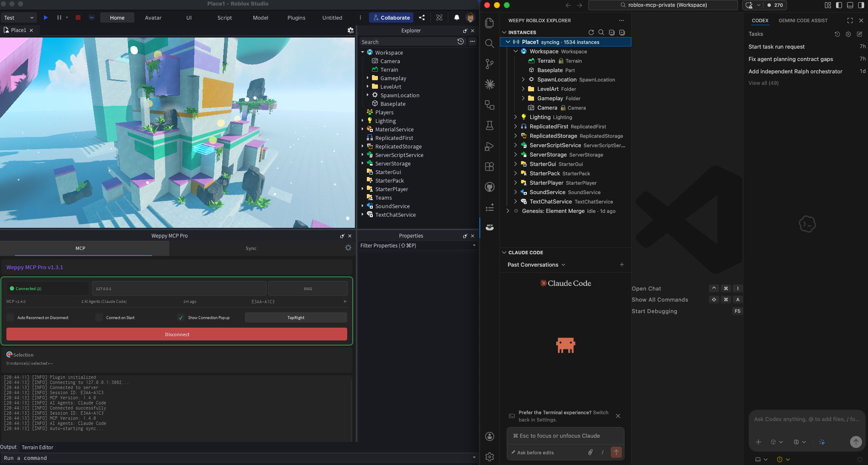Open the Weepy MCP panel in the activity bar
Screen dimensions: 868x465
pos(489,227)
